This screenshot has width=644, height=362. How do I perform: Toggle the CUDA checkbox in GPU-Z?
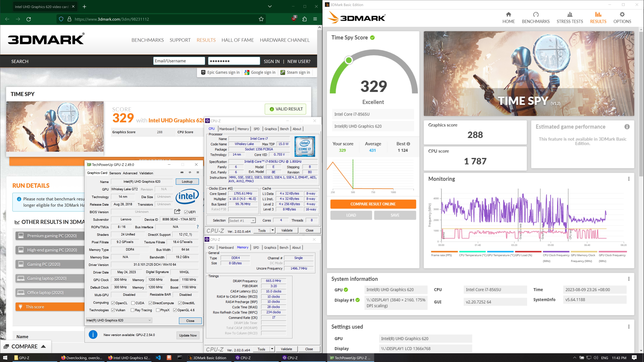pyautogui.click(x=133, y=303)
